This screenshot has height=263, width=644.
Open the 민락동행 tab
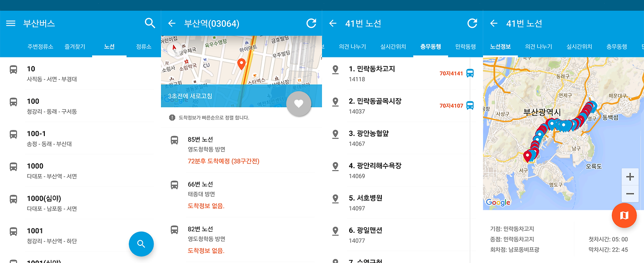466,46
